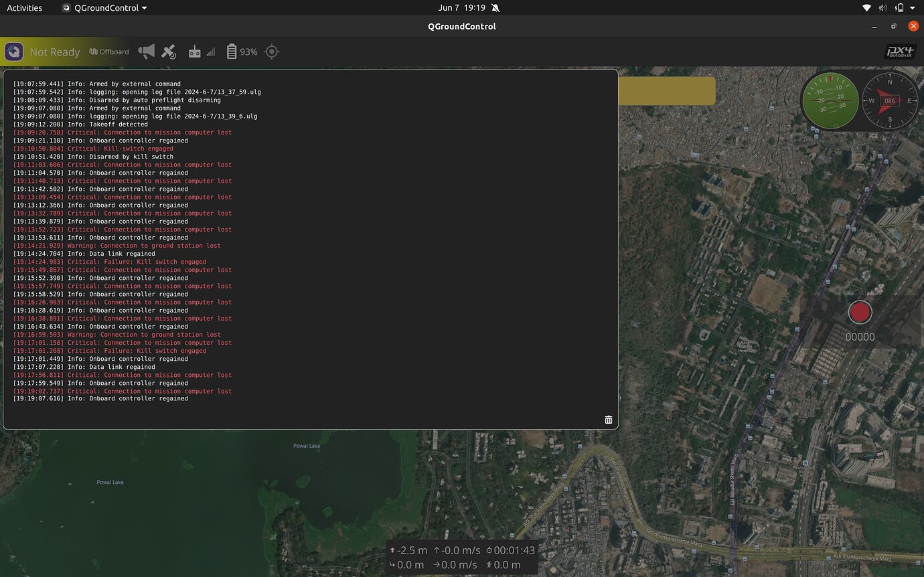Click the Not Ready status indicator

pyautogui.click(x=55, y=52)
